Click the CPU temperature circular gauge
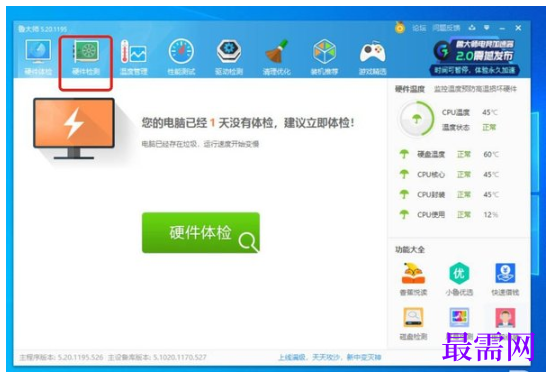The image size is (554, 378). (417, 119)
